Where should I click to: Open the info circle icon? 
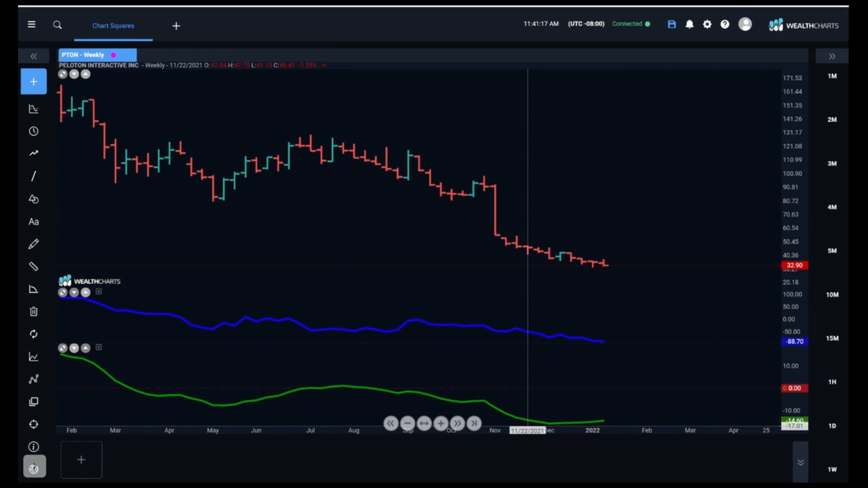pos(33,447)
